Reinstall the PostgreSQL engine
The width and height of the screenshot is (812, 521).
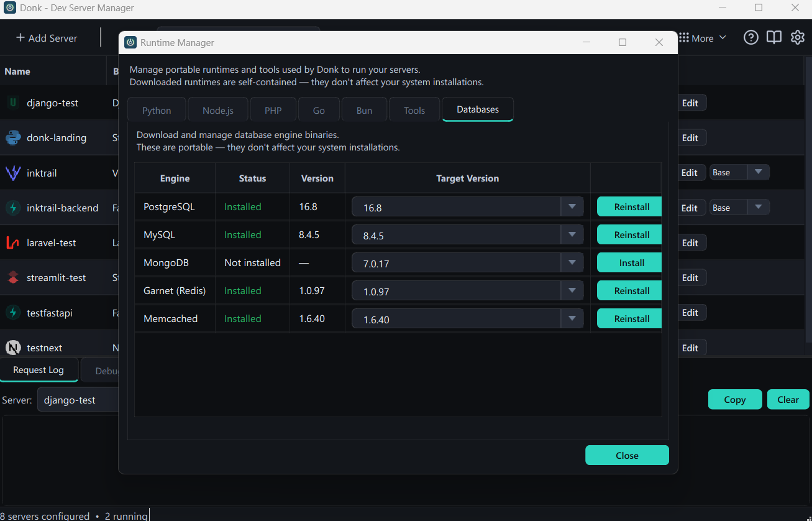(629, 206)
